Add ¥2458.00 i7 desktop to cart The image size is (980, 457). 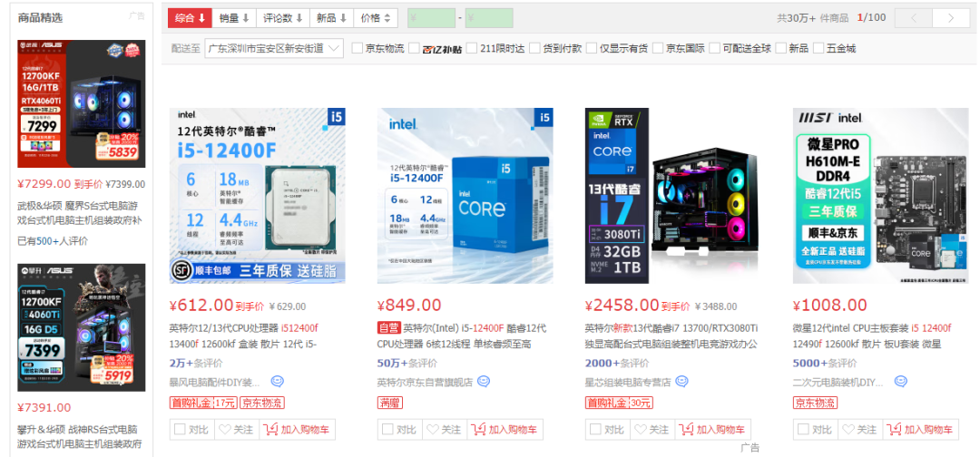(713, 430)
